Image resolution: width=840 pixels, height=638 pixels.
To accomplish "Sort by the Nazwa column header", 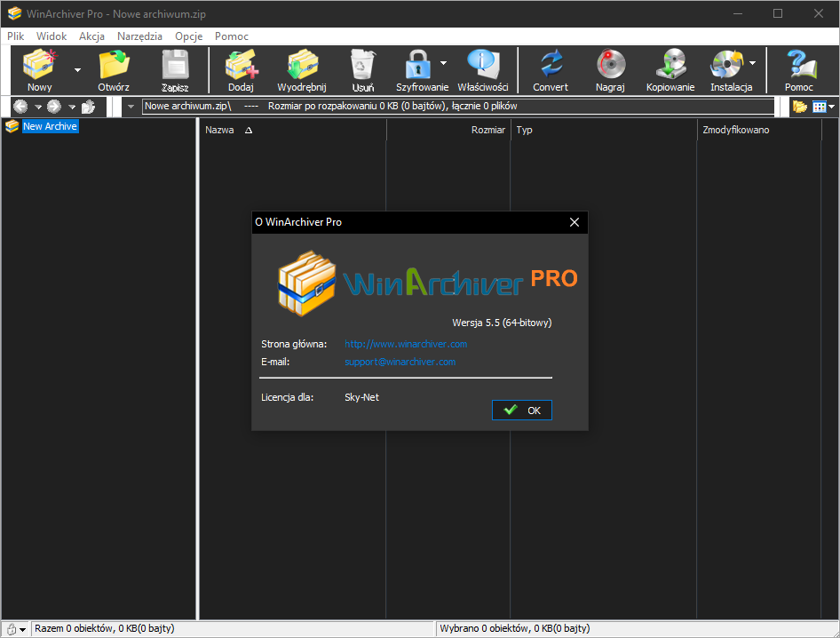I will [x=292, y=130].
